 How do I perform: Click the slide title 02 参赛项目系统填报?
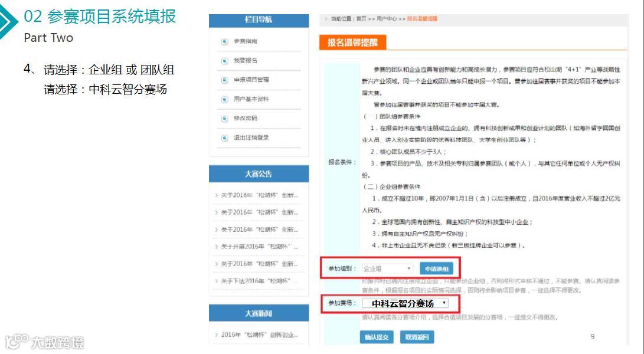(100, 17)
